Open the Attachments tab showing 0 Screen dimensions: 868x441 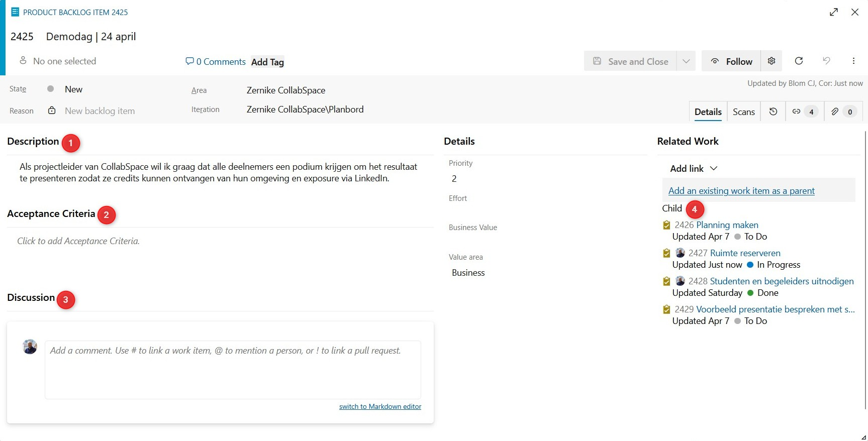point(843,112)
